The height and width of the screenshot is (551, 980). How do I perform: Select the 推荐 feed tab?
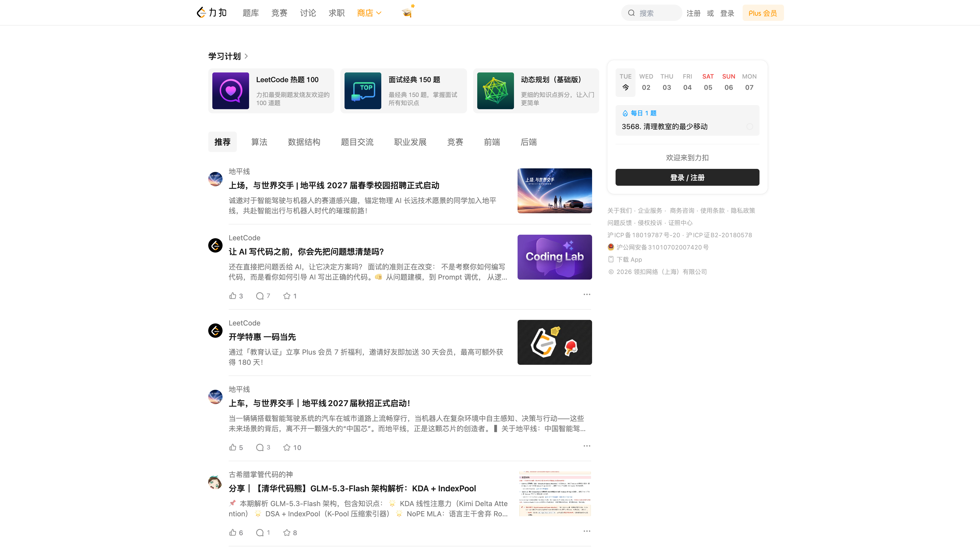click(222, 142)
